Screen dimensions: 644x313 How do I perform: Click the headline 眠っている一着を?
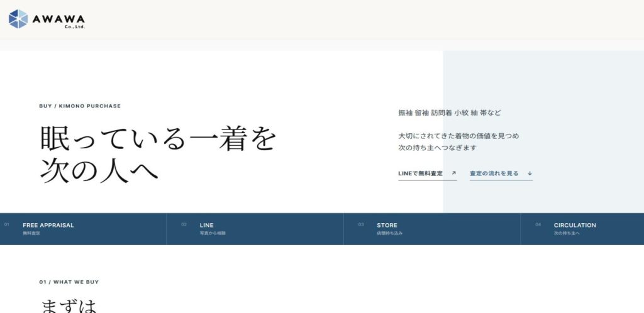[158, 139]
